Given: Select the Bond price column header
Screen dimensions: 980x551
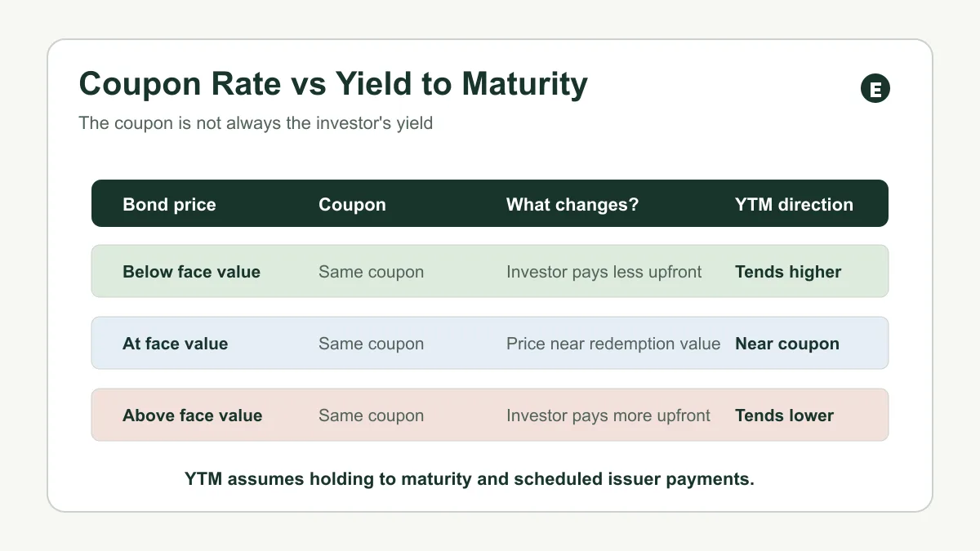Looking at the screenshot, I should (x=169, y=205).
